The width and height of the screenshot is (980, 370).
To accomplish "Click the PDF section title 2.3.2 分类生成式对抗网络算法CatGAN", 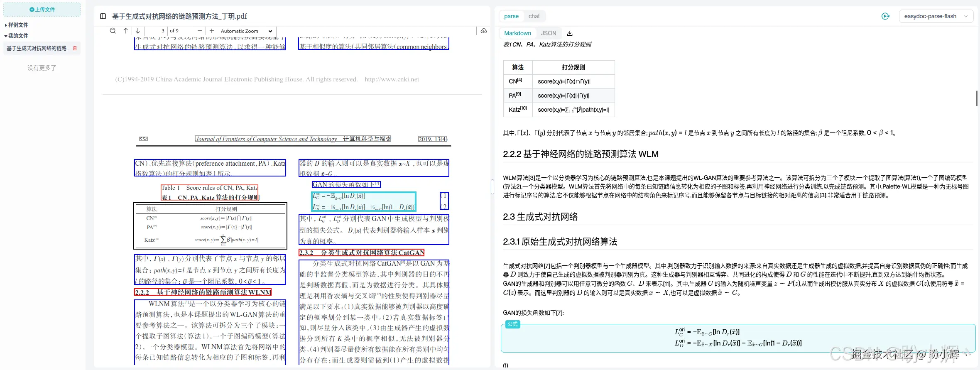I will pyautogui.click(x=362, y=252).
